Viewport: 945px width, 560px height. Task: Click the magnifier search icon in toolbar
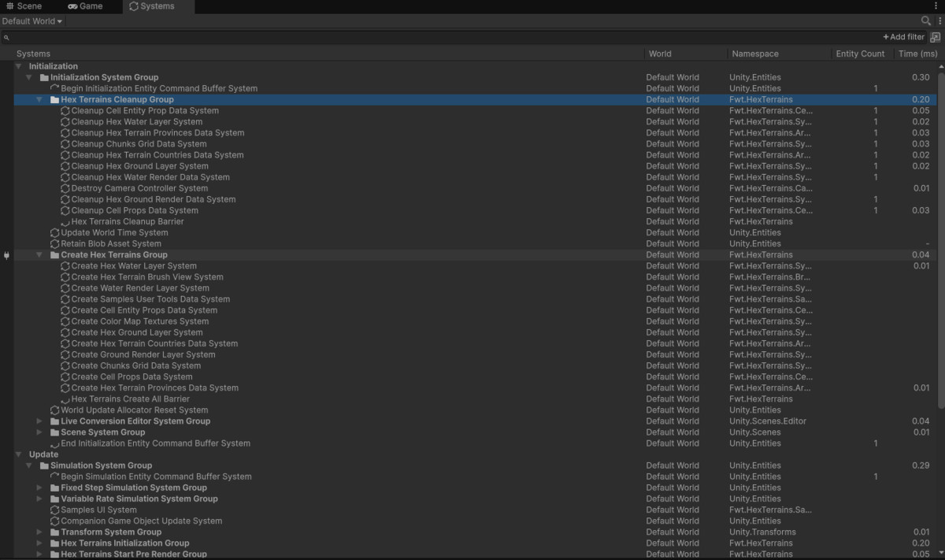925,21
